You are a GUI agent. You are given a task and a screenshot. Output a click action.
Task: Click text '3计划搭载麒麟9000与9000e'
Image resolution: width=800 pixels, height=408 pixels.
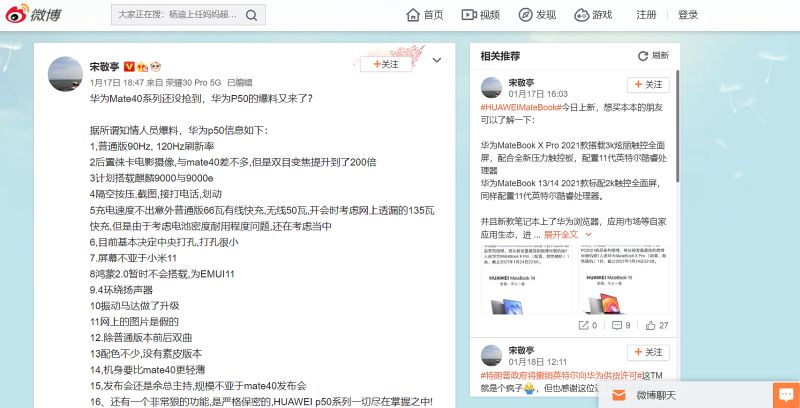(152, 178)
